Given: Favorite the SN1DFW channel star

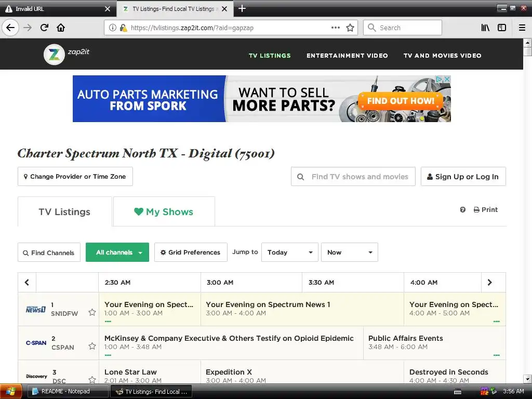Looking at the screenshot, I should click(x=92, y=312).
